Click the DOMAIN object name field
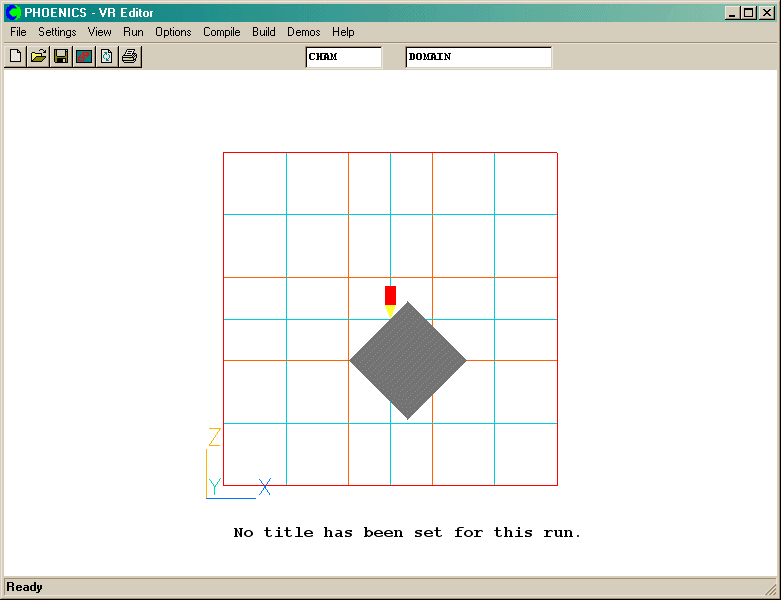 pyautogui.click(x=478, y=57)
